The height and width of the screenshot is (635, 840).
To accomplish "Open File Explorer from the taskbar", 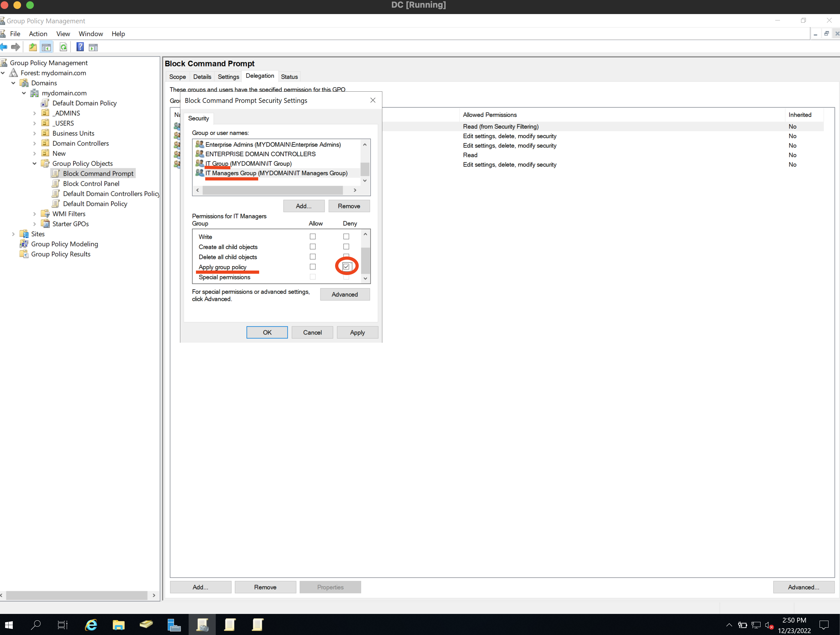I will point(118,624).
